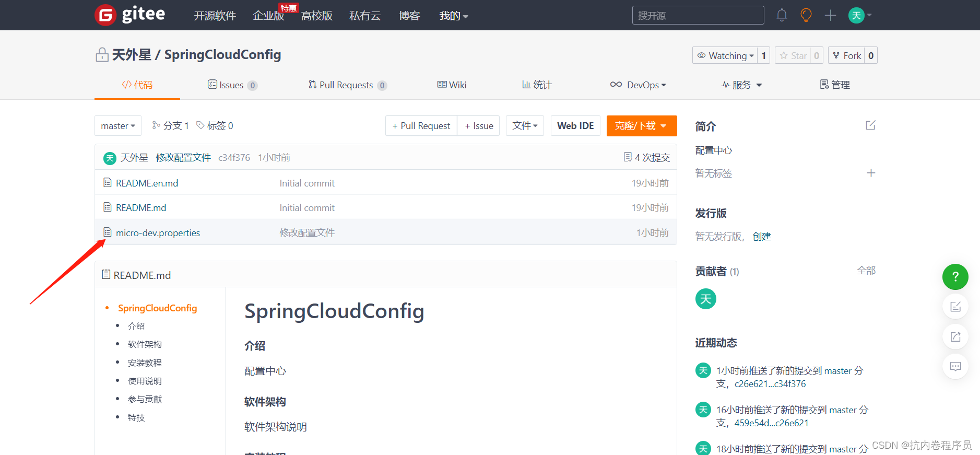Click the floating edit note icon
Screen dimensions: 980x455
point(955,307)
